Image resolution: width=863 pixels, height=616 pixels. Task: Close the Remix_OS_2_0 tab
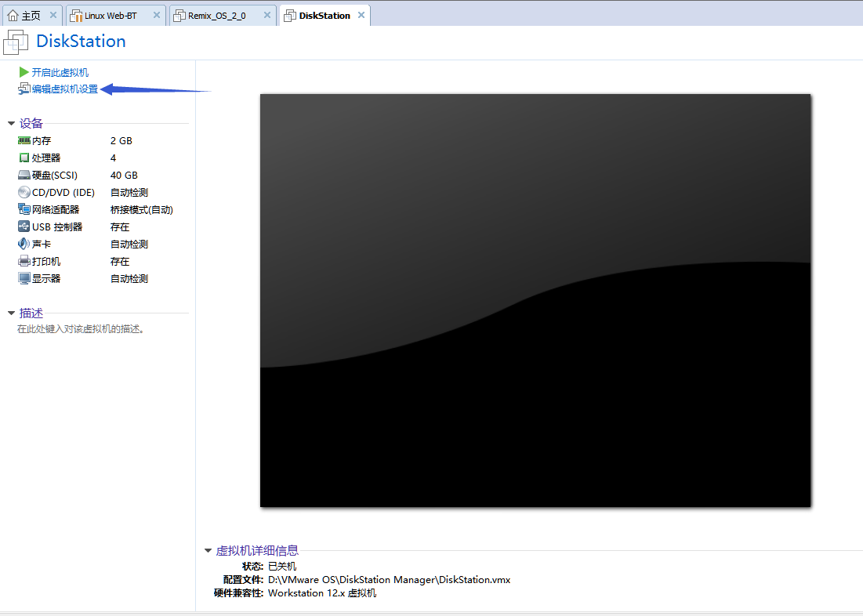(x=267, y=15)
